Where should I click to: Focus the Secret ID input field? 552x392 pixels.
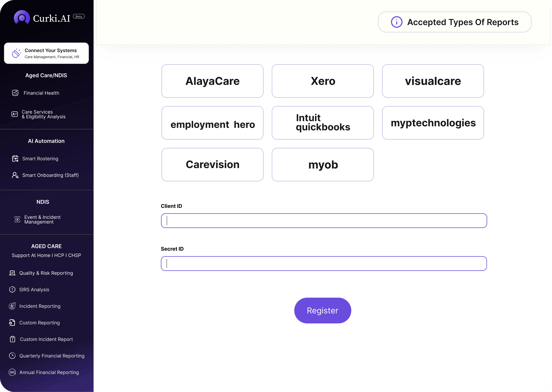point(324,263)
